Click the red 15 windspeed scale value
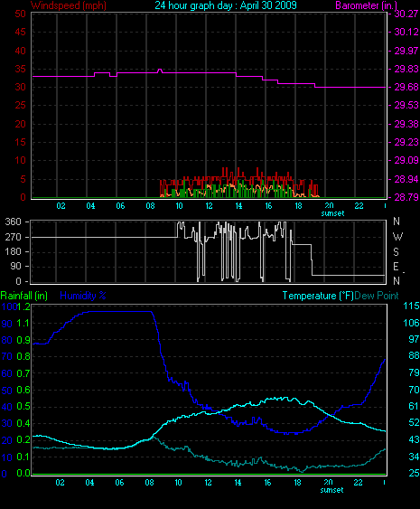This screenshot has width=420, height=509. pyautogui.click(x=20, y=142)
